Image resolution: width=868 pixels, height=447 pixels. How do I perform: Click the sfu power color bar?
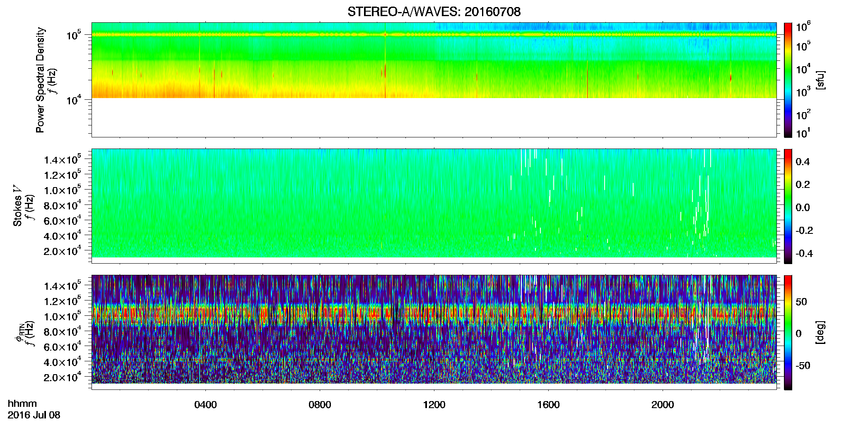tap(788, 79)
